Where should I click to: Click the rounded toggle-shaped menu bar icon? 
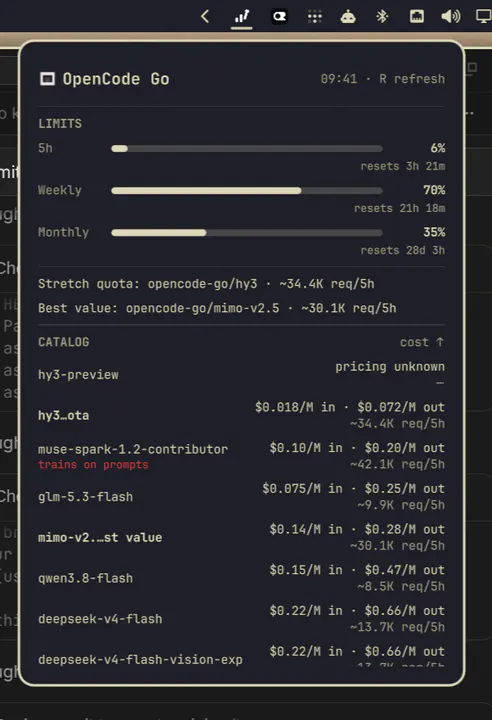tap(279, 17)
